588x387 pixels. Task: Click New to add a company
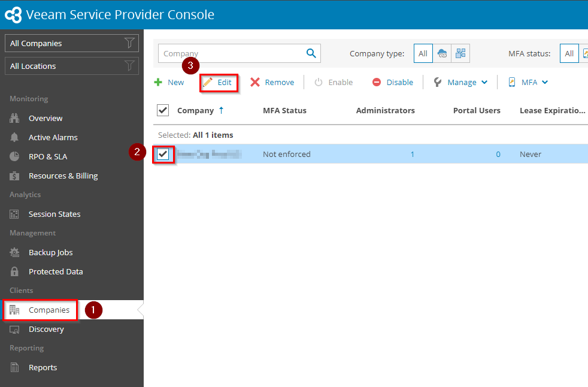coord(169,82)
